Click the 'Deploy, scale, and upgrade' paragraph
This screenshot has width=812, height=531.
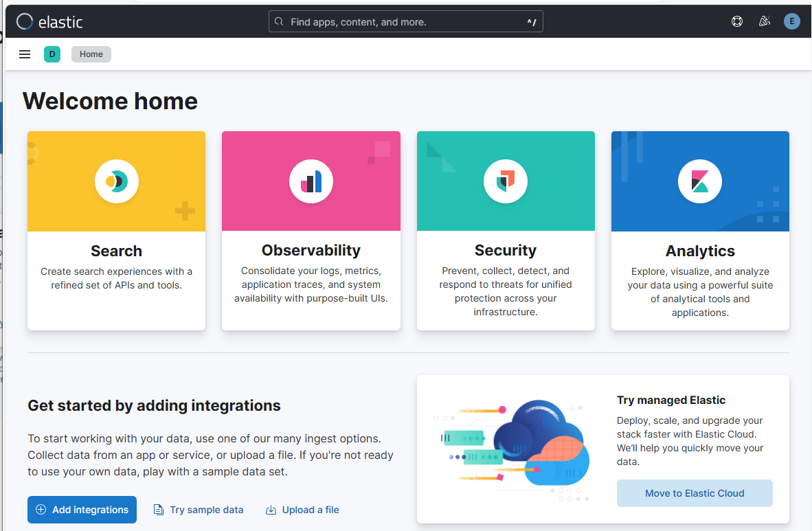point(690,441)
